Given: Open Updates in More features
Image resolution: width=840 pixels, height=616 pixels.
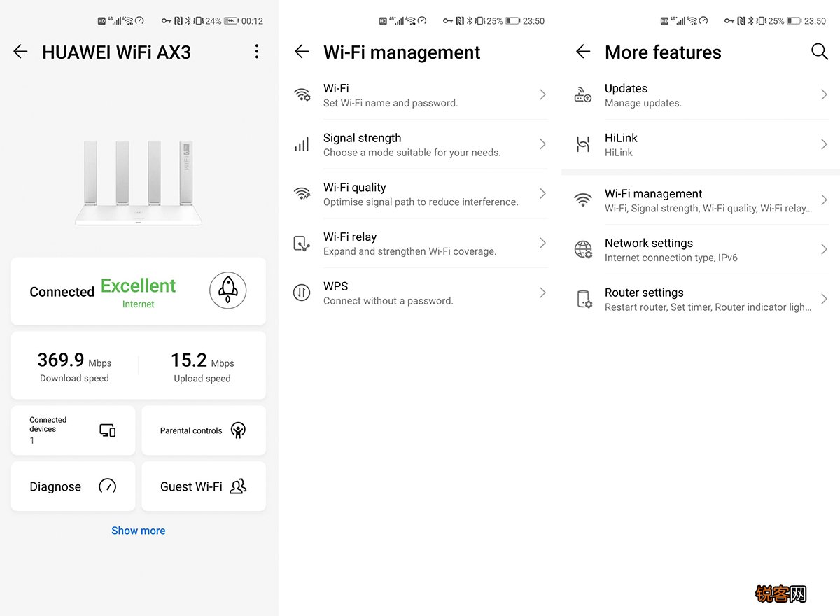Looking at the screenshot, I should pyautogui.click(x=701, y=95).
